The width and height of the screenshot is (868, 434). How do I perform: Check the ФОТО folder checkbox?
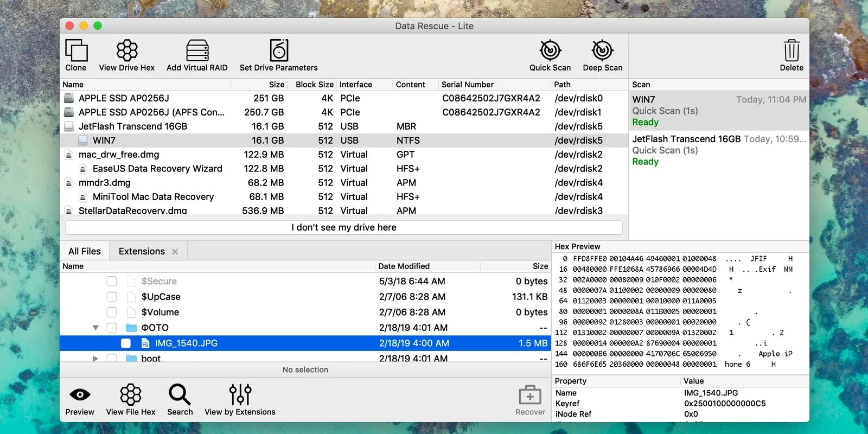tap(112, 328)
